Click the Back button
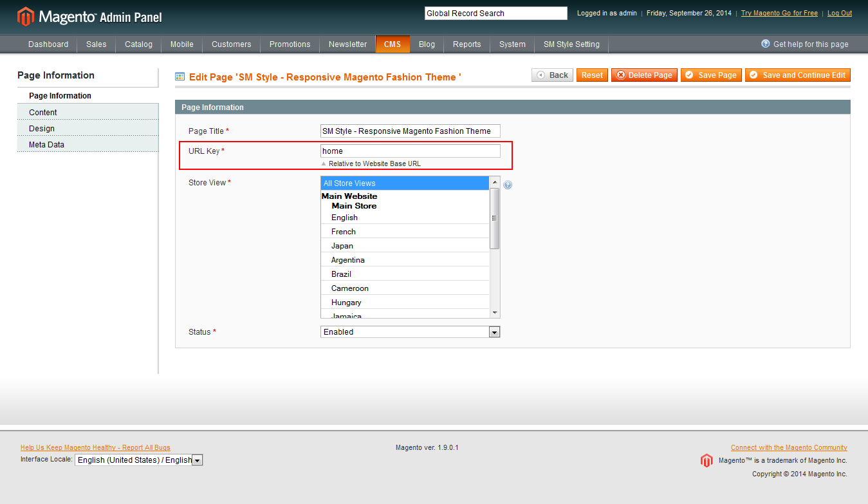Image resolution: width=868 pixels, height=504 pixels. [553, 75]
